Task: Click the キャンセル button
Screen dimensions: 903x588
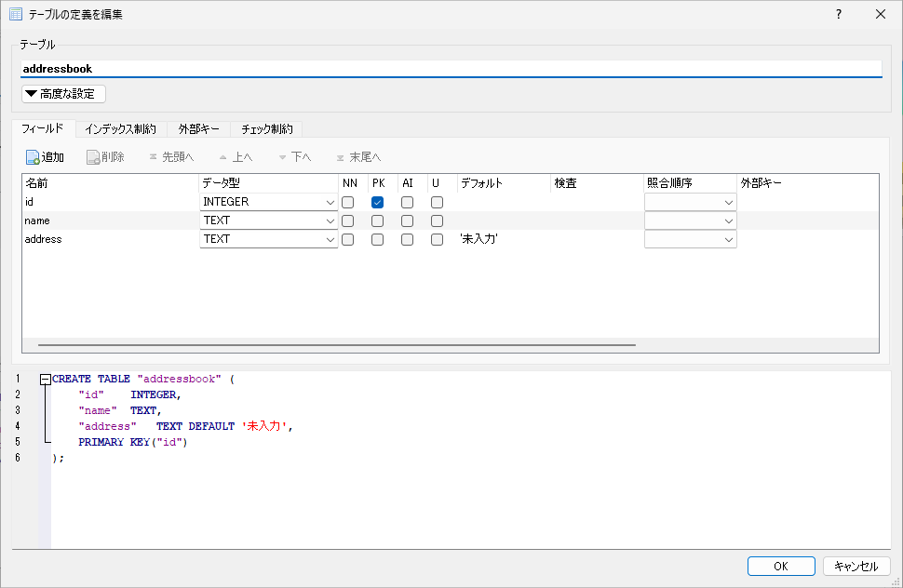Action: (856, 566)
